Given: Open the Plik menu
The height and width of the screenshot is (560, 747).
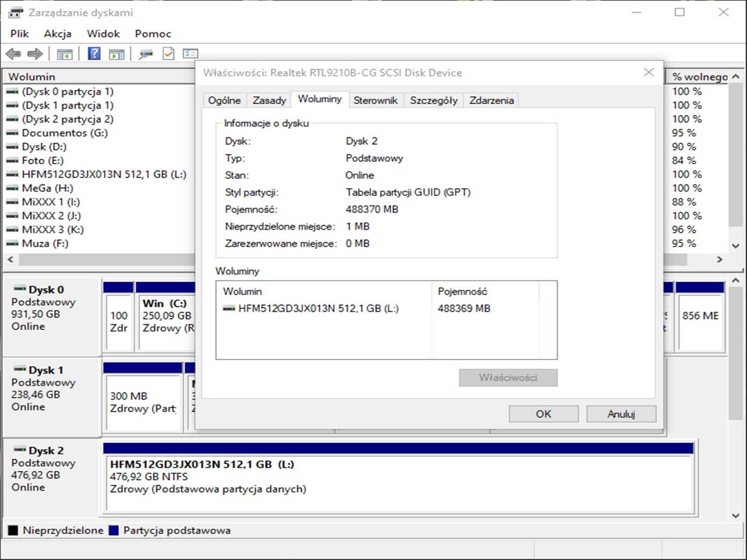Looking at the screenshot, I should 20,34.
